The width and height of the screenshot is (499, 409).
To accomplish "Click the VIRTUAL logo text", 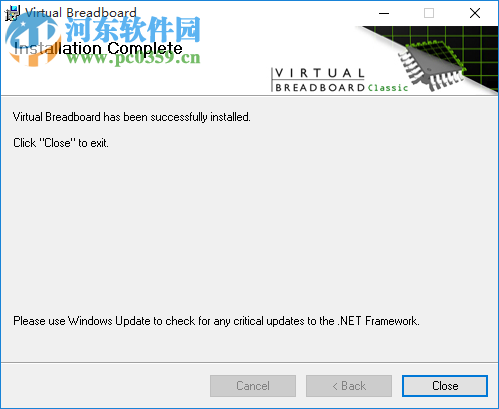I will 319,73.
